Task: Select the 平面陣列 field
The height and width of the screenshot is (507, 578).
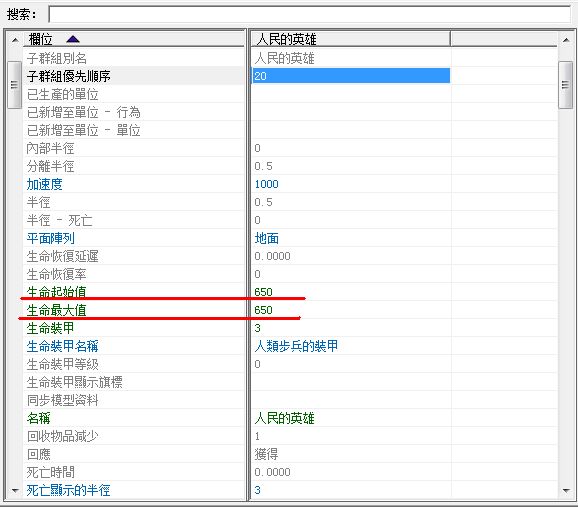Action: pos(133,238)
